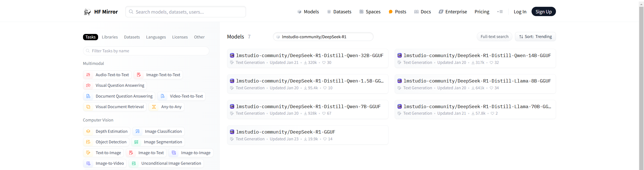The width and height of the screenshot is (644, 170).
Task: Click the Image Classification task icon
Action: (138, 132)
